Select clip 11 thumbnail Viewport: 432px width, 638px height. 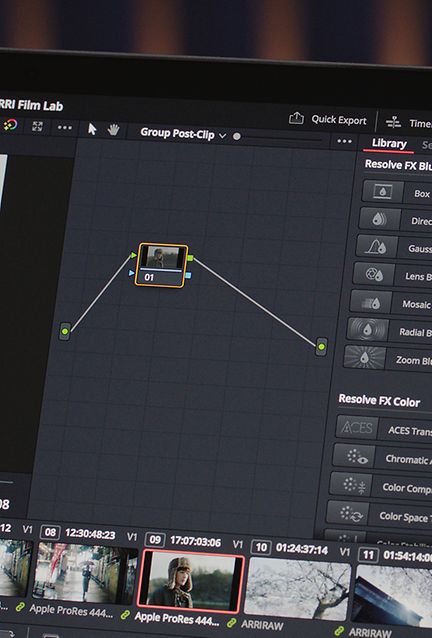click(392, 595)
